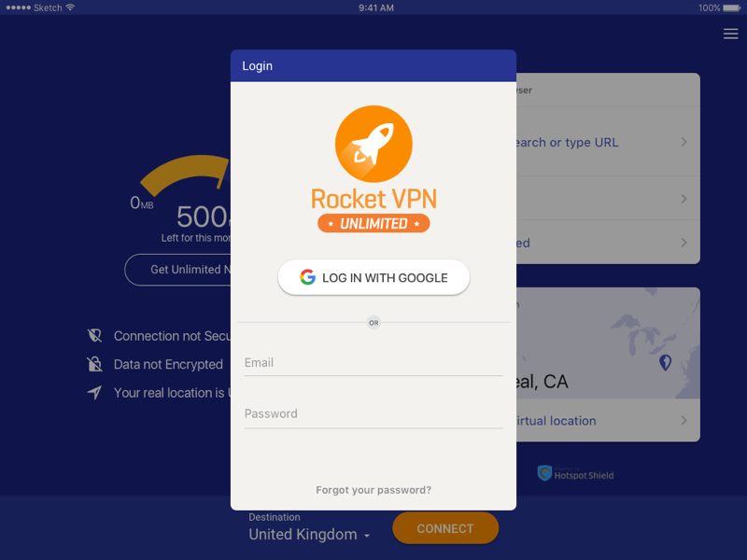Open the Forgot your password link
This screenshot has height=560, width=747.
pyautogui.click(x=373, y=490)
